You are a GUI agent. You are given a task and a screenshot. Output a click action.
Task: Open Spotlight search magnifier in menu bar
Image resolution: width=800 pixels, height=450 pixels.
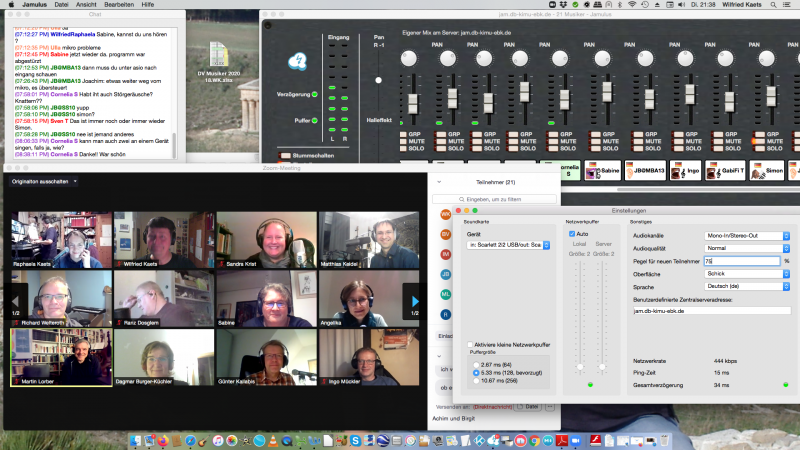(x=772, y=6)
